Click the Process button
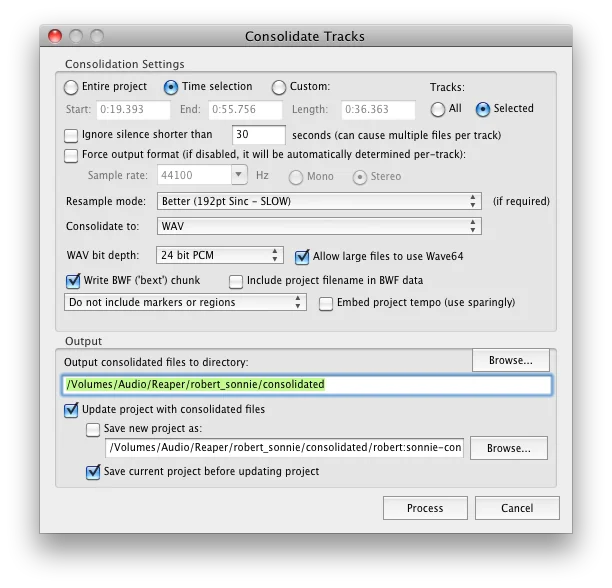The height and width of the screenshot is (588, 612). pos(425,508)
